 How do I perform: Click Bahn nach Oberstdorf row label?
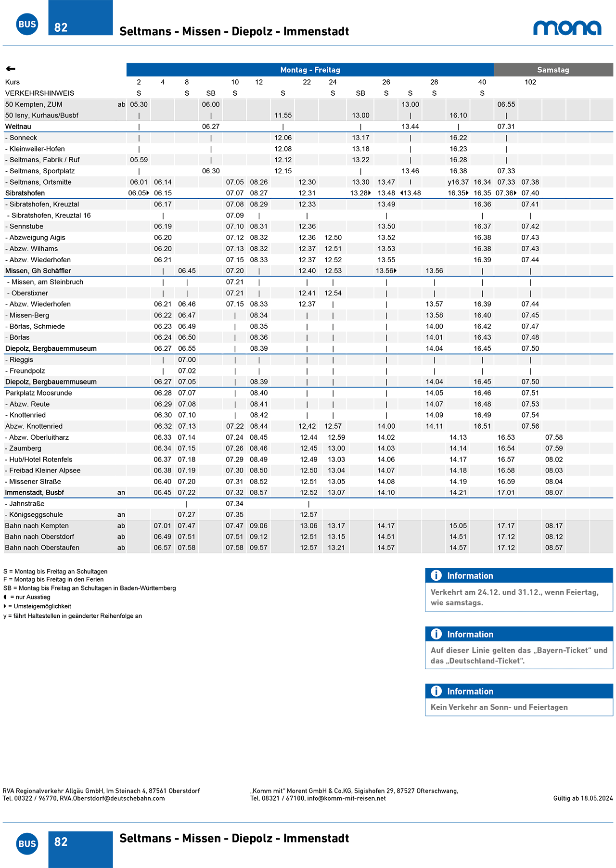point(39,537)
